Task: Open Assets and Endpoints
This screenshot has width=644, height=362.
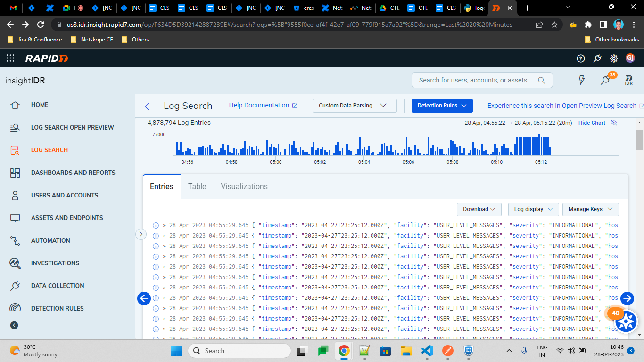Action: [x=67, y=218]
